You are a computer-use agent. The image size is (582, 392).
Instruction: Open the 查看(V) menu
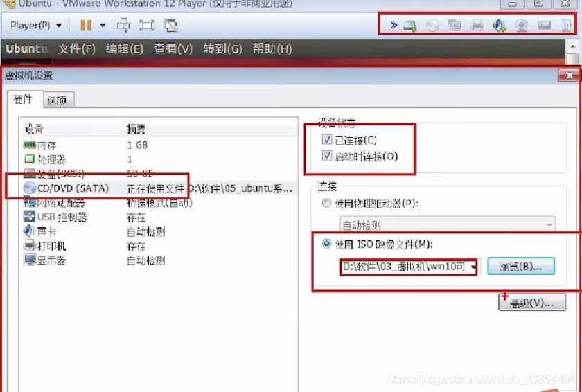click(x=173, y=48)
